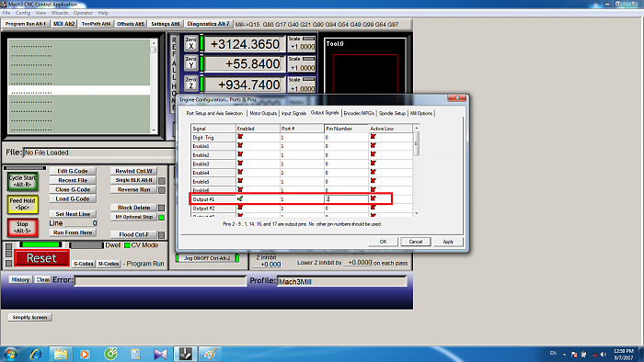Image resolution: width=644 pixels, height=362 pixels.
Task: Switch to Encoder/MPG's tab
Action: pos(359,113)
